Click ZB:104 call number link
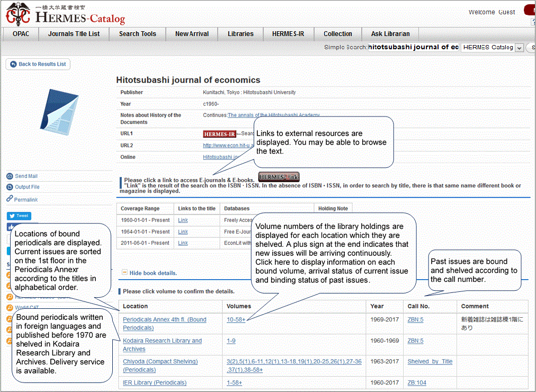Viewport: 536px width, 392px height. coord(417,383)
